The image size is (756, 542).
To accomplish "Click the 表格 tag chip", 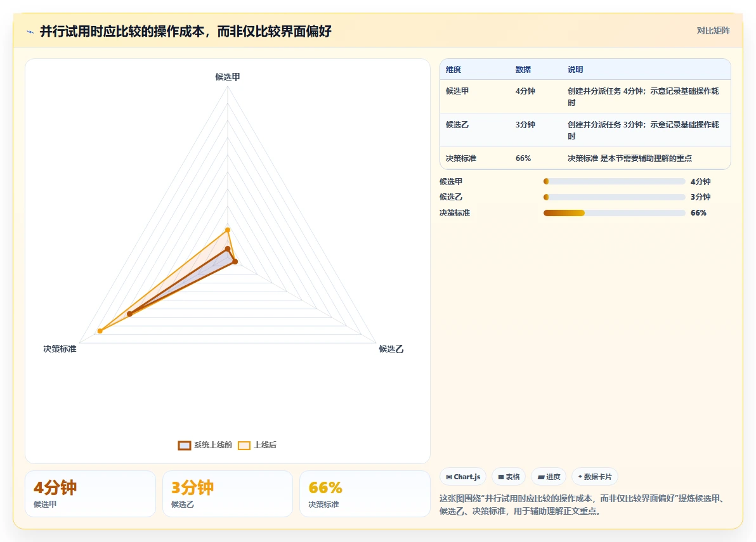I will 509,477.
